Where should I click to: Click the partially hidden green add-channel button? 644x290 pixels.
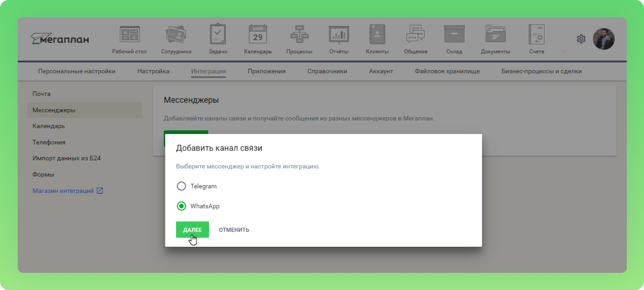click(186, 132)
